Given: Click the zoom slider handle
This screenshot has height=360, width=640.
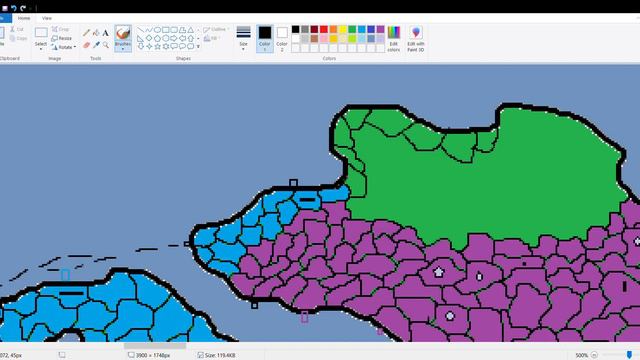Looking at the screenshot, I should [629, 355].
